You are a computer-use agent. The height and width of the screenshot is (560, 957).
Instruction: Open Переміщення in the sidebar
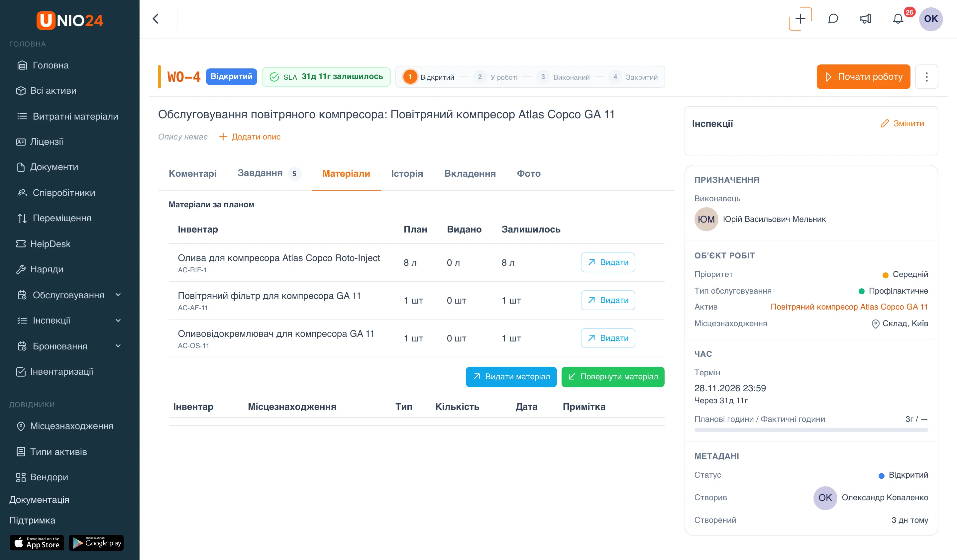tap(54, 218)
